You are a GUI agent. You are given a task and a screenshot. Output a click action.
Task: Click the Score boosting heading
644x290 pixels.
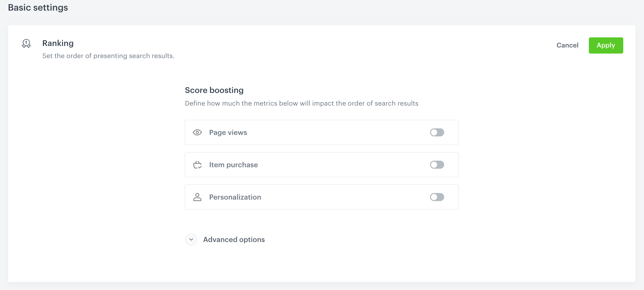point(214,90)
